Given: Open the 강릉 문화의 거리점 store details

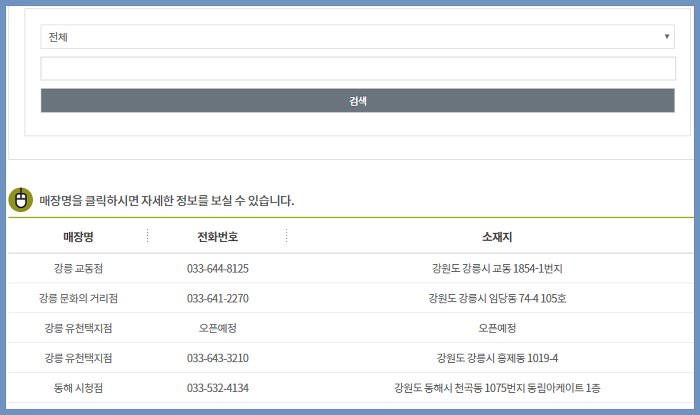Looking at the screenshot, I should point(78,299).
